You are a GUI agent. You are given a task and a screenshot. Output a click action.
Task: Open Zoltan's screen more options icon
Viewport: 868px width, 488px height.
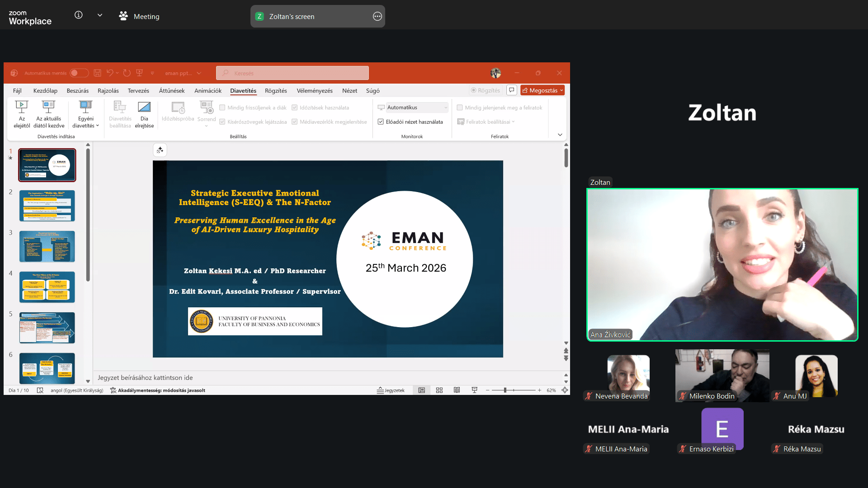point(377,16)
